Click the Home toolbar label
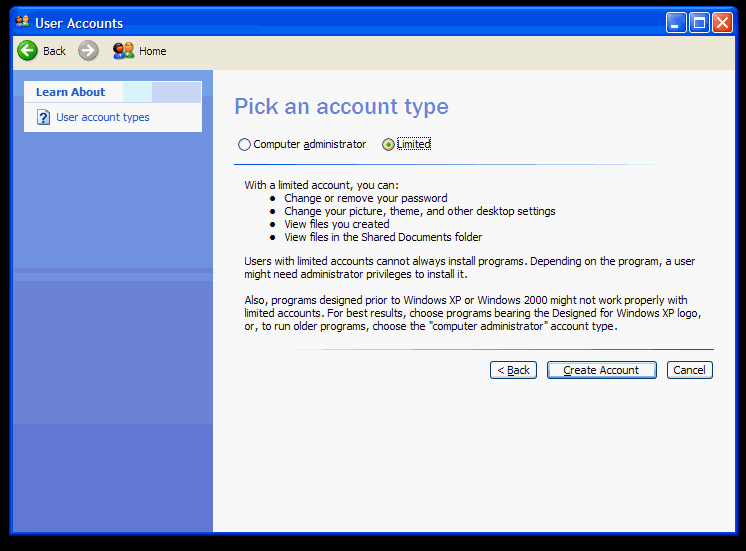746x551 pixels. pyautogui.click(x=153, y=51)
